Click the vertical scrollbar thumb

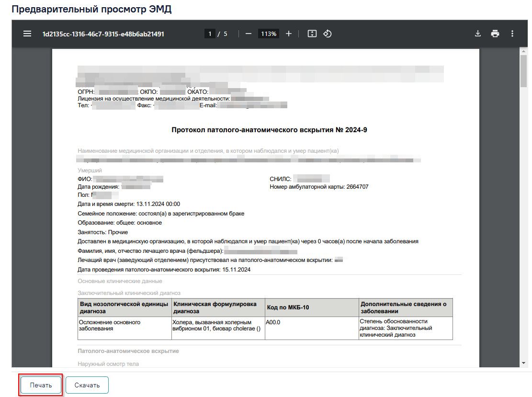tap(523, 71)
